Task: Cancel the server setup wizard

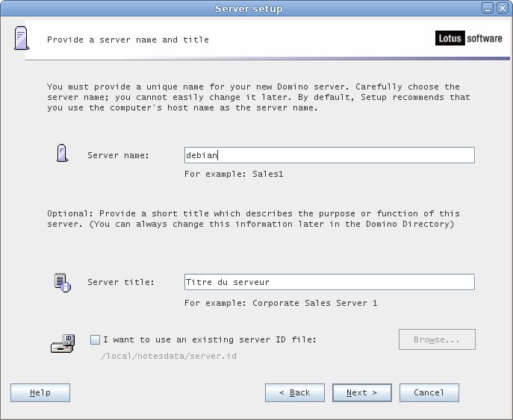Action: (429, 392)
